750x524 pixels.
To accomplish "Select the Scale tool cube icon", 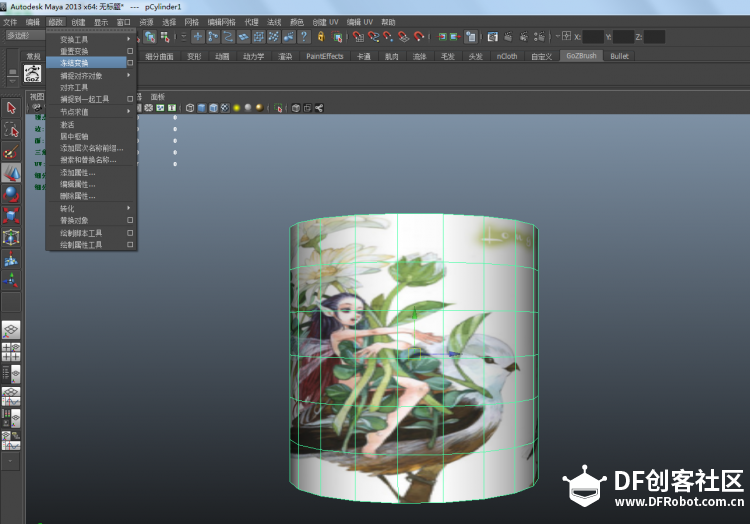I will point(11,216).
